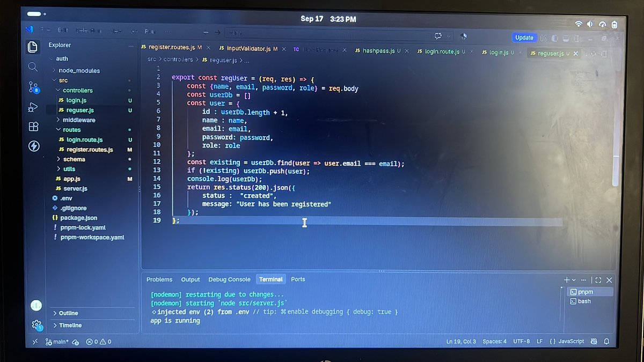Maximize the terminal panel size
The image size is (644, 362).
598,280
